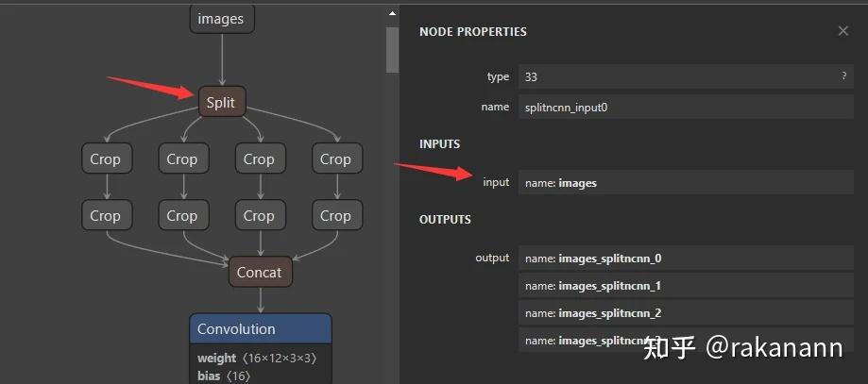Select the rightmost lower-row Crop node

point(335,216)
